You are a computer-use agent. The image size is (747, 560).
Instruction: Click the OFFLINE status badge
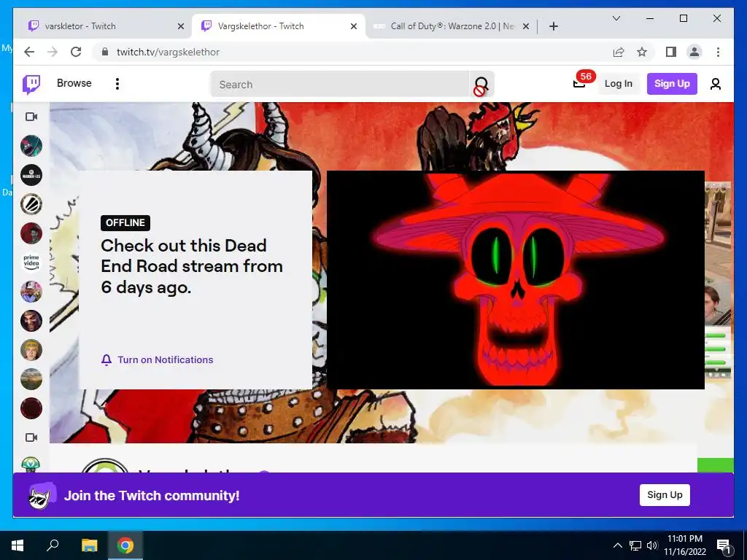(125, 223)
